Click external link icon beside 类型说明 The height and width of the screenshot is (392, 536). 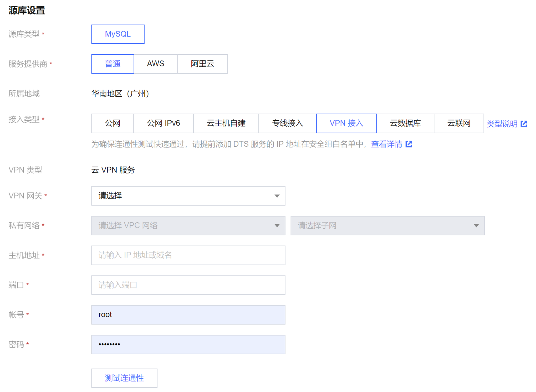(524, 124)
